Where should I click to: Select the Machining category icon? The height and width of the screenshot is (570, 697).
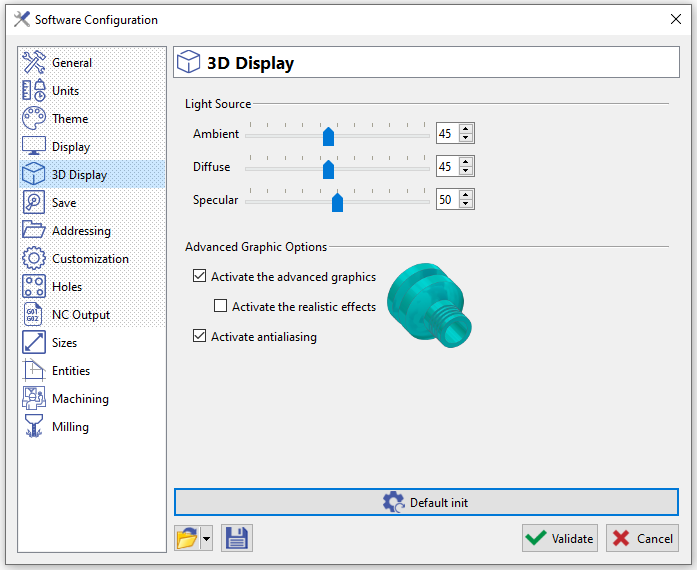click(34, 398)
